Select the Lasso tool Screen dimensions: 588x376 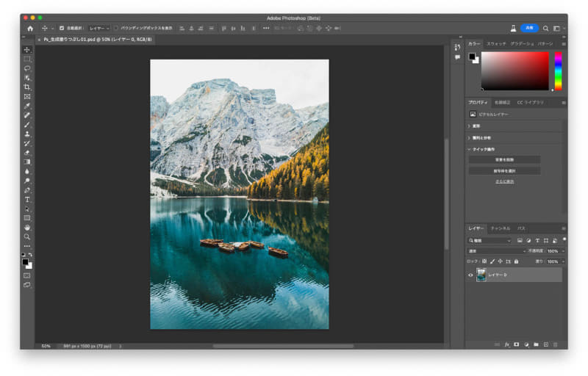pyautogui.click(x=27, y=68)
